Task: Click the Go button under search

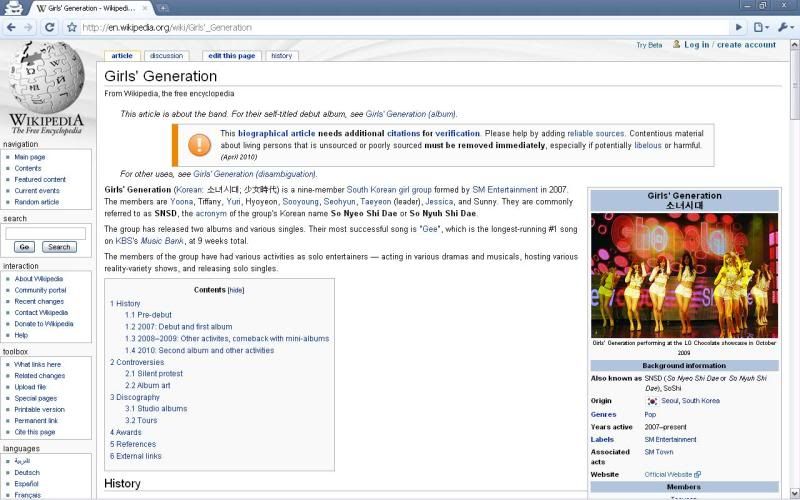Action: [x=24, y=247]
